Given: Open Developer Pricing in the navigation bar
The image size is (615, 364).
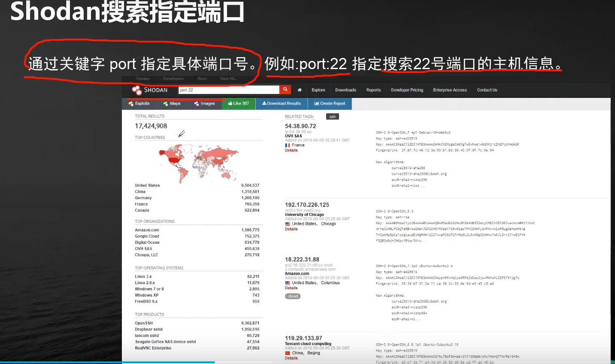Looking at the screenshot, I should pyautogui.click(x=407, y=90).
